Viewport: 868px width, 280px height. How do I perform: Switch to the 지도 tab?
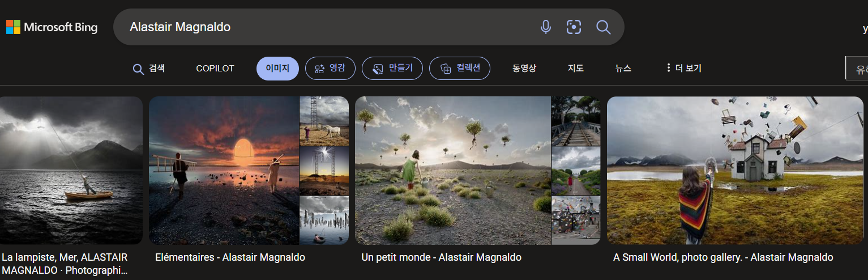(576, 69)
